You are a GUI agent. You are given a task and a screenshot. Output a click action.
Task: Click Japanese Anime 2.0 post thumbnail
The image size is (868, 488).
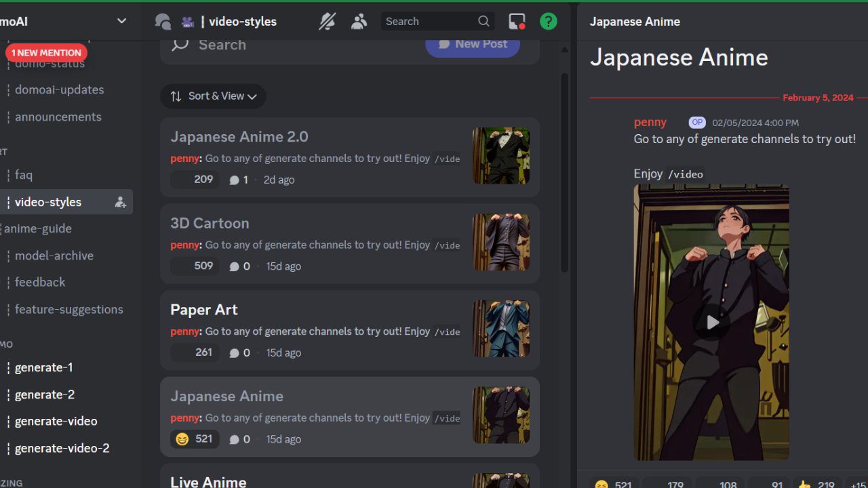pyautogui.click(x=501, y=156)
